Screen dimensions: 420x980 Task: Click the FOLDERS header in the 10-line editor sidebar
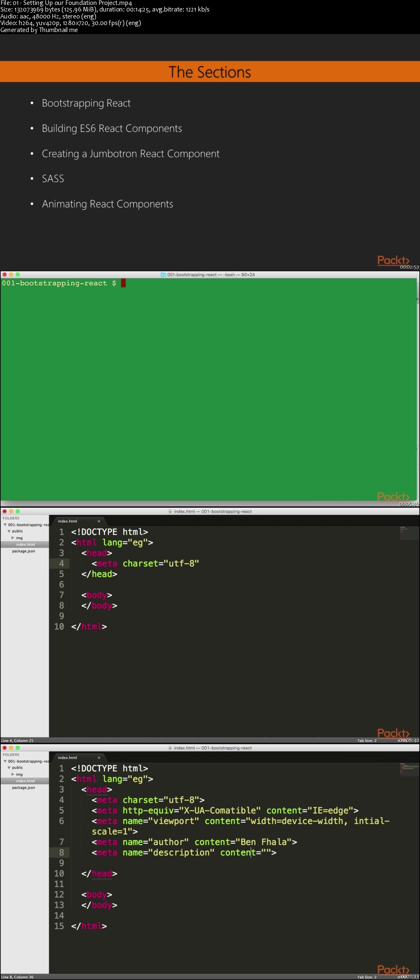point(11,518)
